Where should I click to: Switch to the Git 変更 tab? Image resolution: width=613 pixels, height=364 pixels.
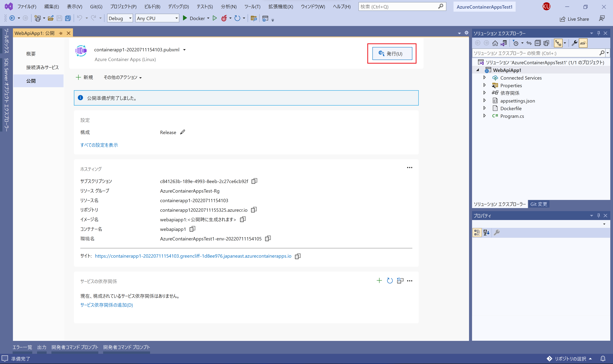[539, 204]
